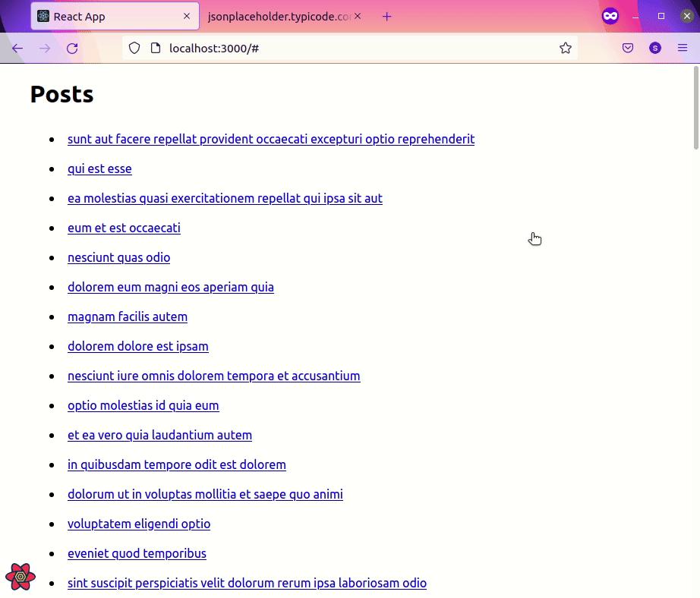Close the React App tab
This screenshot has height=598, width=700.
pos(187,17)
